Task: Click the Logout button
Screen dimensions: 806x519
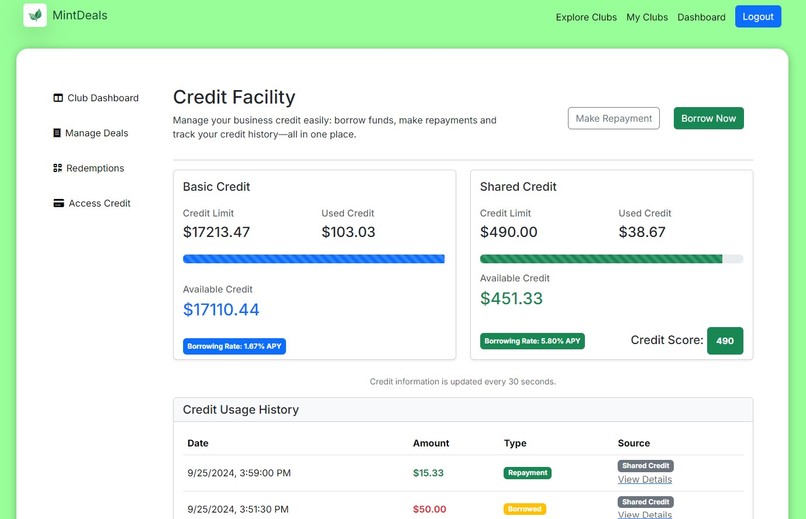Action: click(758, 16)
